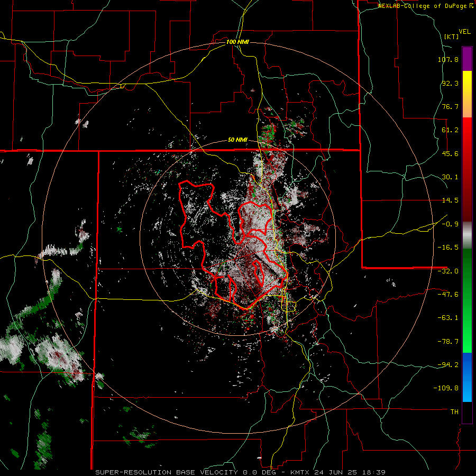476x476 pixels.
Task: Click the 76.7 velocity scale value
Action: [450, 106]
